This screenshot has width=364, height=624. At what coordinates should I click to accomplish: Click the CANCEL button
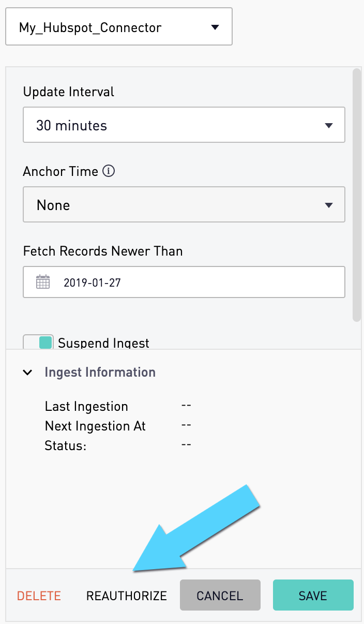click(x=220, y=595)
